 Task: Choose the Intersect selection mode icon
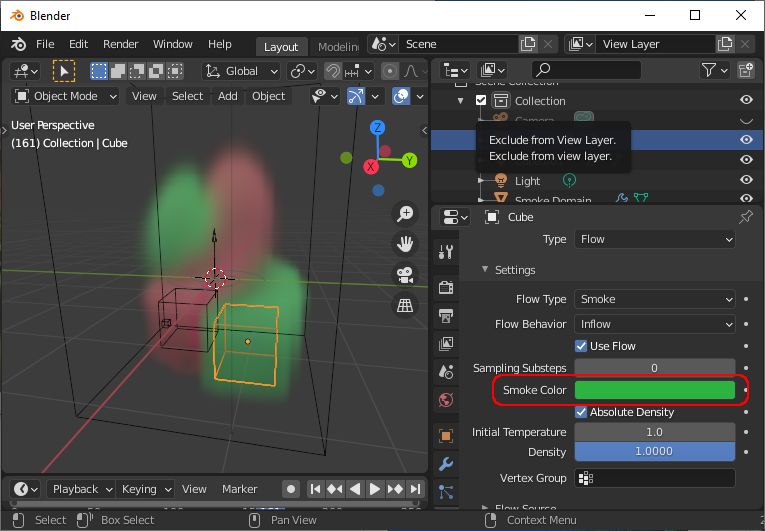[x=175, y=71]
